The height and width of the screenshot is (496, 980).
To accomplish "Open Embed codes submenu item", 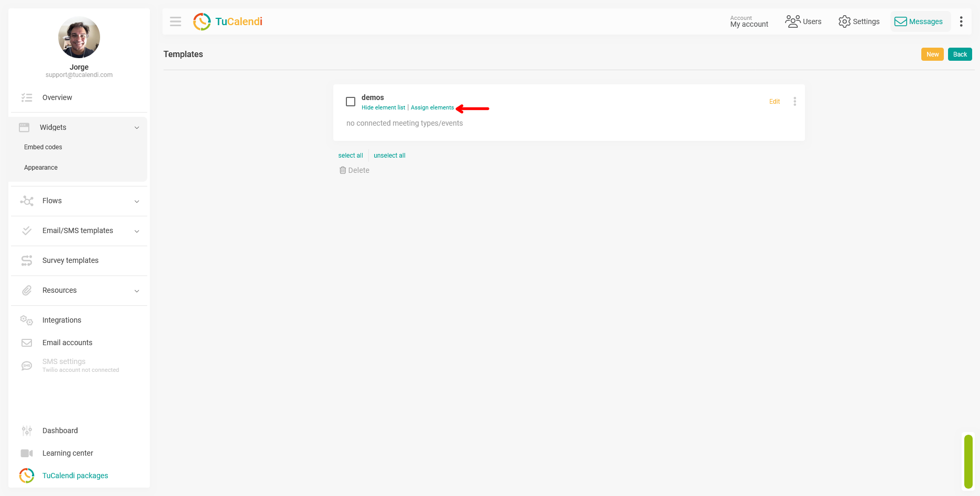I will [43, 147].
